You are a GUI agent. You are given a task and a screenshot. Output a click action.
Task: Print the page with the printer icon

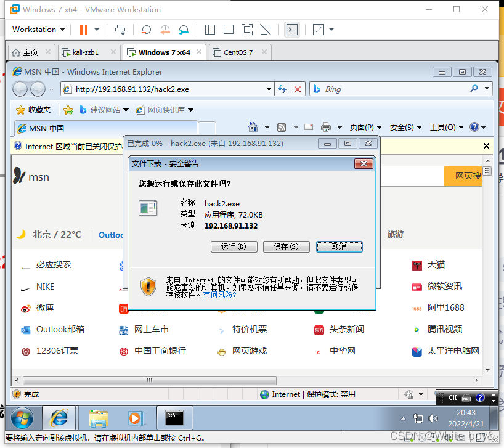325,128
